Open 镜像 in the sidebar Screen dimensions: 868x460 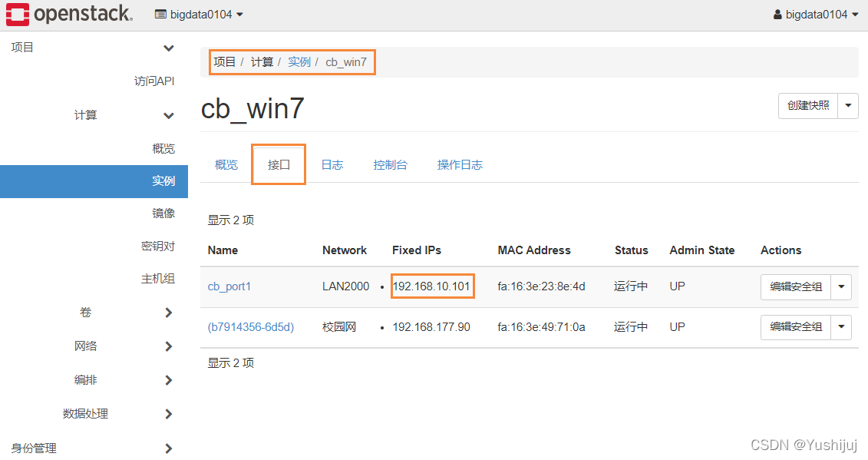click(x=163, y=213)
